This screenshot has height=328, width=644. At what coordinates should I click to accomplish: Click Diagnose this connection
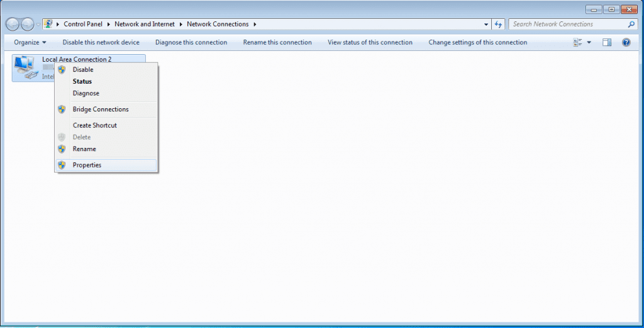[191, 42]
